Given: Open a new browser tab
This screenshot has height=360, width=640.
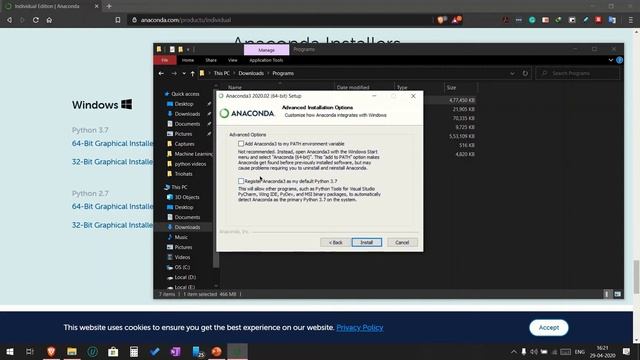Looking at the screenshot, I should [109, 6].
